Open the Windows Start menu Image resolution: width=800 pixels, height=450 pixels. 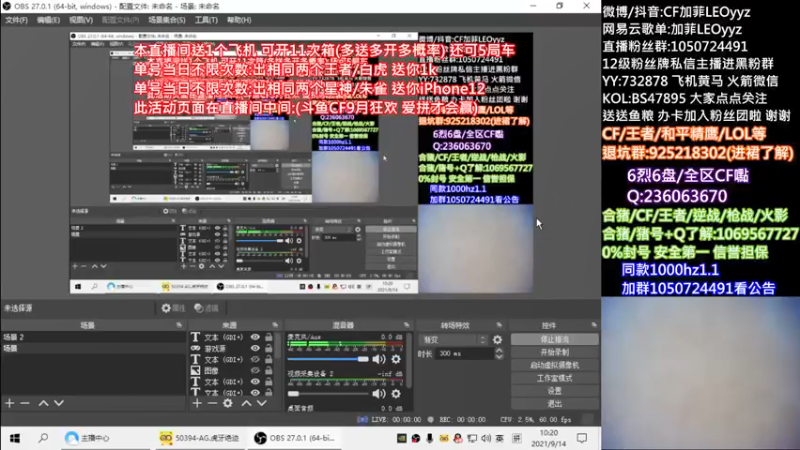click(x=15, y=438)
